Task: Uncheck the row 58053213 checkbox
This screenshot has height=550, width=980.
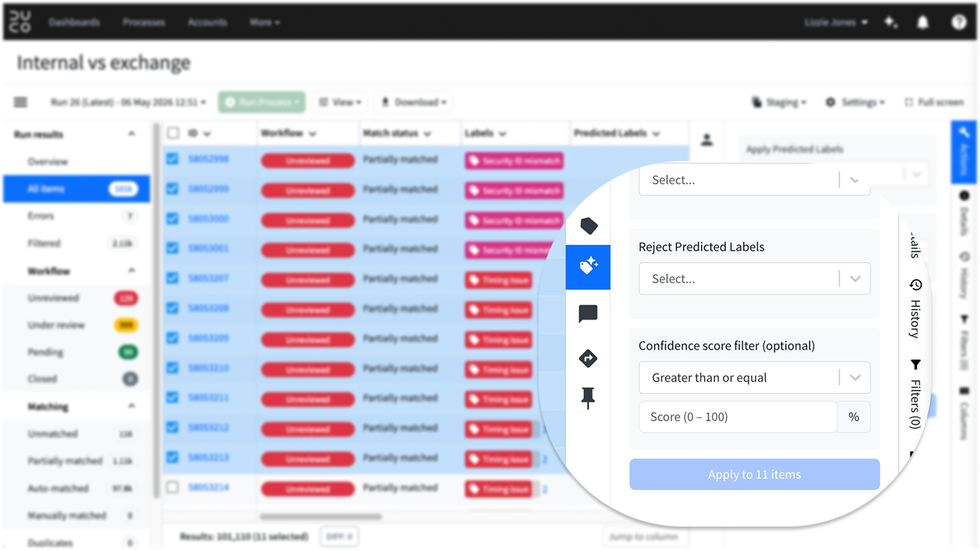Action: tap(172, 457)
